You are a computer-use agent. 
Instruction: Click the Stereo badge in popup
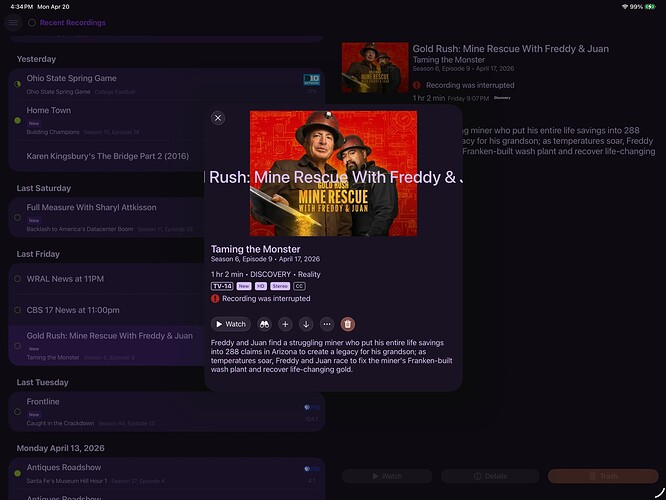[x=280, y=286]
